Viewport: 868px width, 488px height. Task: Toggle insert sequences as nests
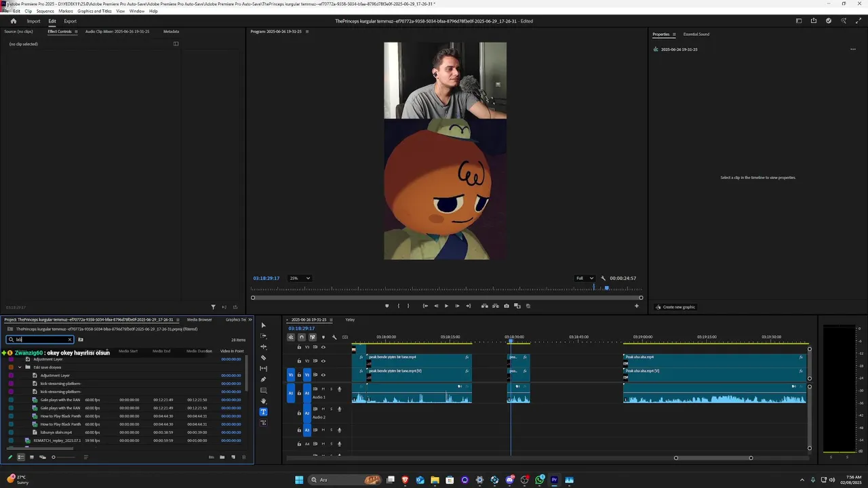click(x=291, y=337)
